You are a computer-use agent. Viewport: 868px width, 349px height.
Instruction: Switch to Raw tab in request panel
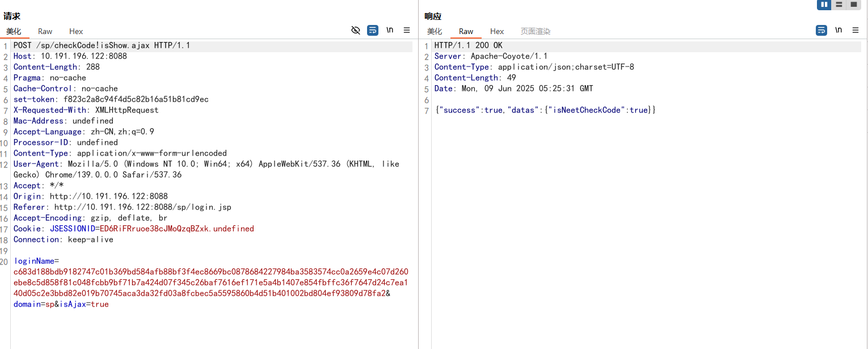pyautogui.click(x=45, y=31)
